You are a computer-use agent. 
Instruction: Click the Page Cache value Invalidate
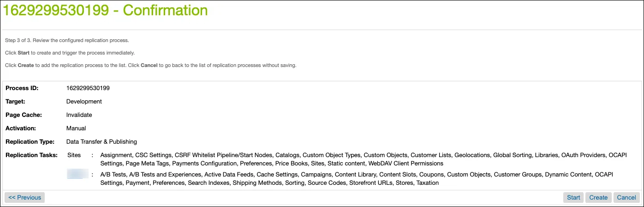pyautogui.click(x=79, y=115)
